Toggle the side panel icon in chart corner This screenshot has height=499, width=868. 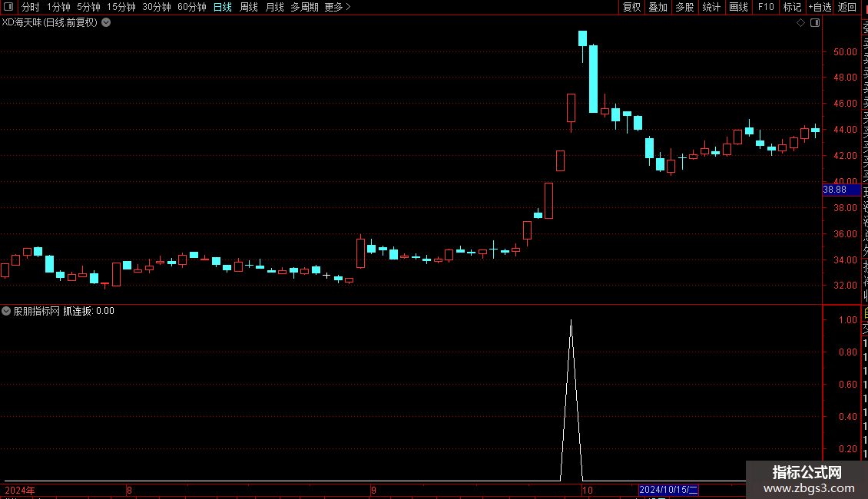point(815,23)
